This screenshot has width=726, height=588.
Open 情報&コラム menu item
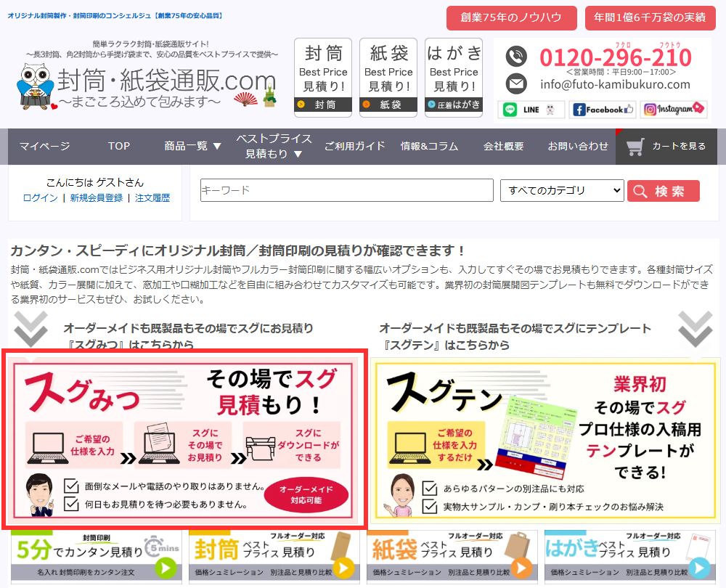click(429, 147)
